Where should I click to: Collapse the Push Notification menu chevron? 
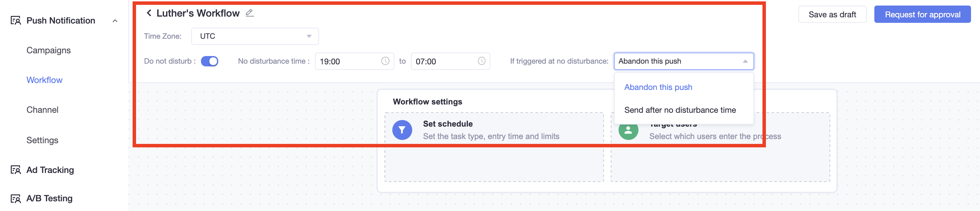pyautogui.click(x=115, y=20)
